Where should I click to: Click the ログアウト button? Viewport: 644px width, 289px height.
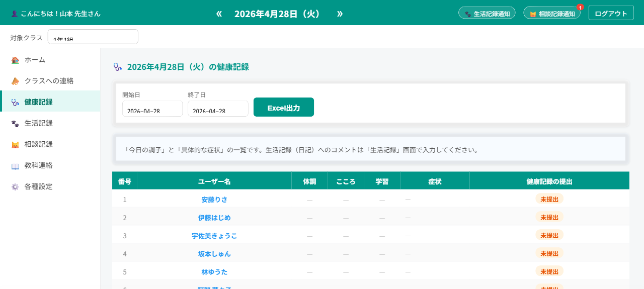611,14
